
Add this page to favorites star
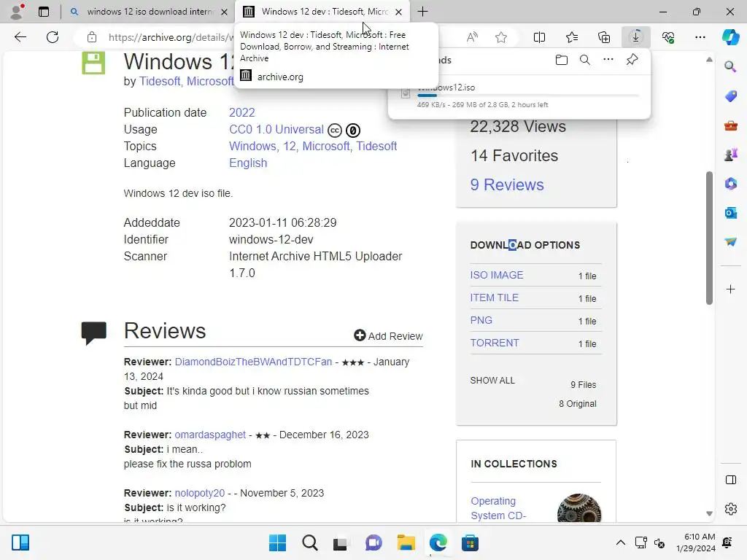click(x=500, y=37)
